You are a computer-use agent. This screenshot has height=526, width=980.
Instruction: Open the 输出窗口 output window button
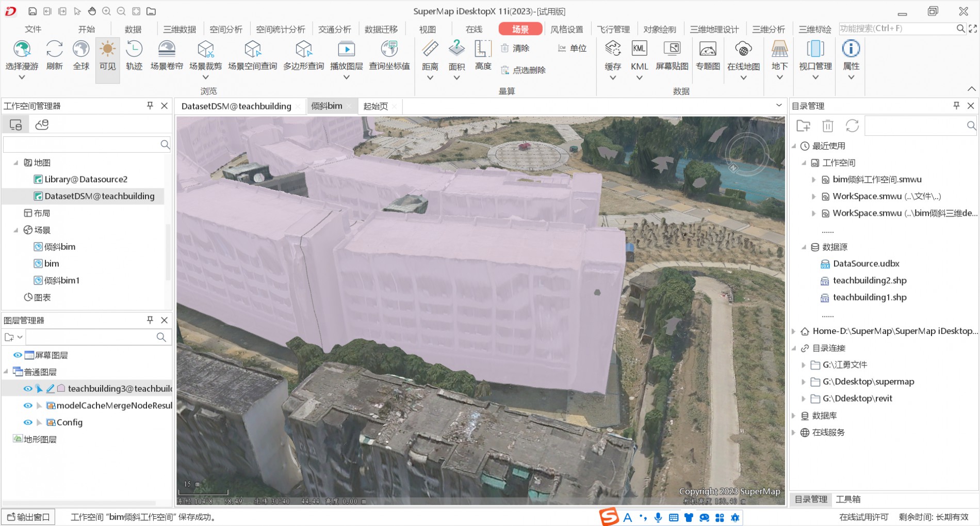click(29, 517)
